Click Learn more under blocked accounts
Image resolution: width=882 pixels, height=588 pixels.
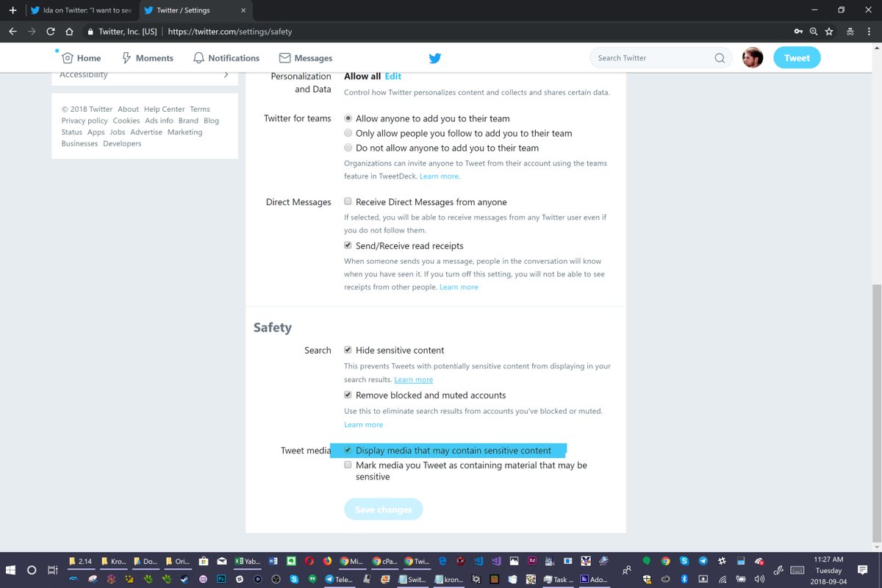coord(364,424)
